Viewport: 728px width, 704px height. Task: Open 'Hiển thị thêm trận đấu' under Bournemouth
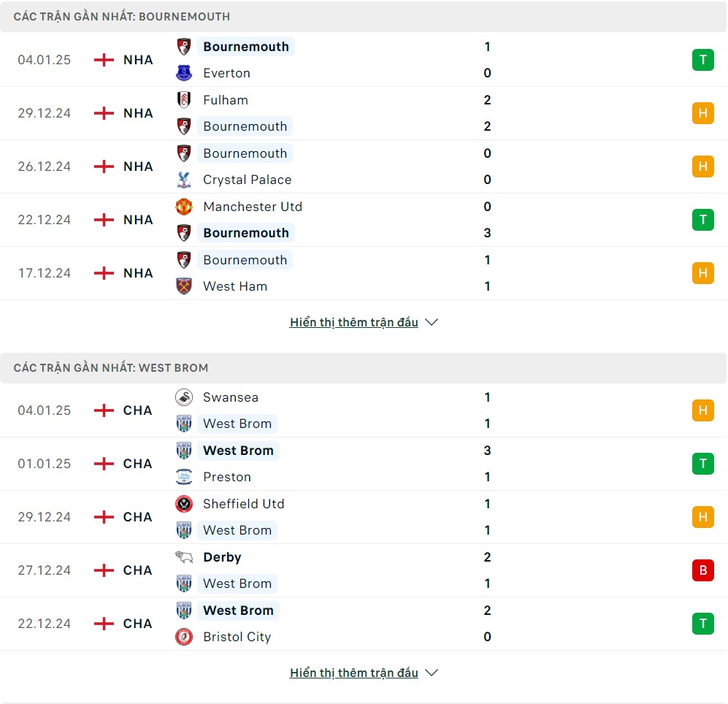point(354,322)
